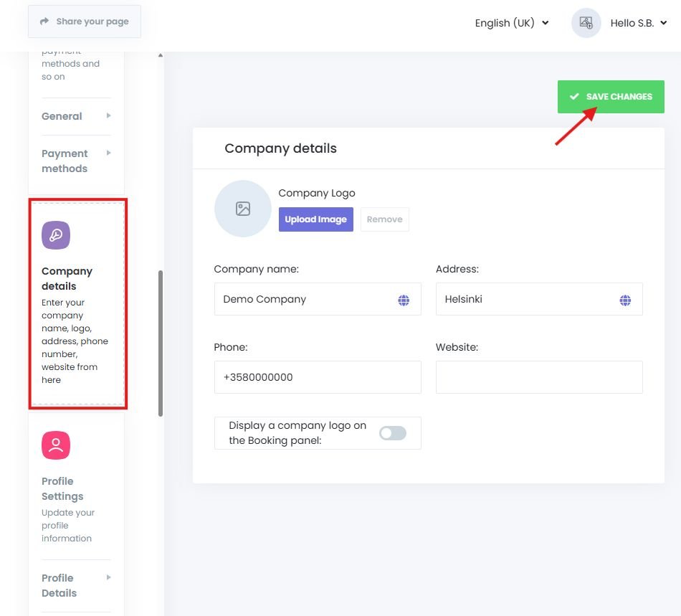Image resolution: width=681 pixels, height=616 pixels.
Task: Click the Upload Image button
Action: coord(315,219)
